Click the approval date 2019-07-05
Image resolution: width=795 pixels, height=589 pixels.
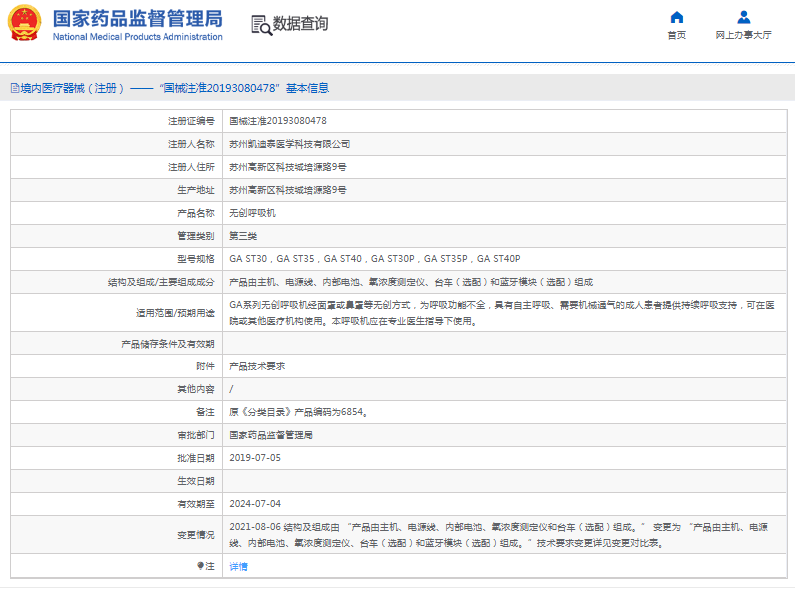click(255, 457)
